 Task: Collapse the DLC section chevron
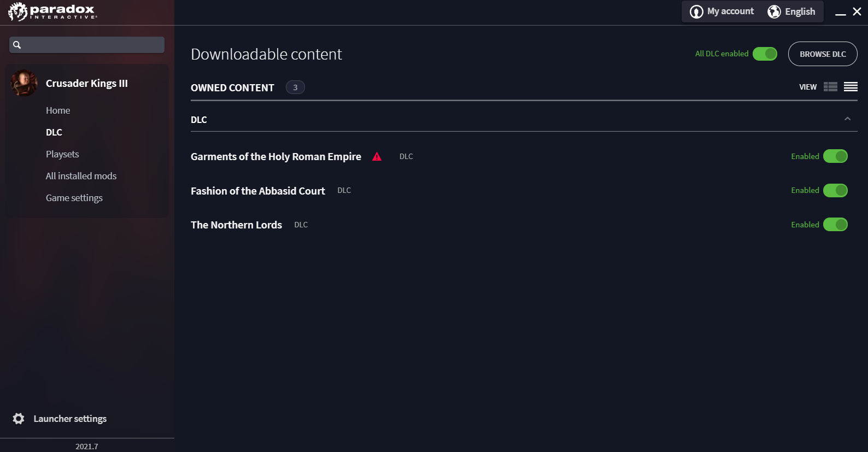(x=847, y=119)
